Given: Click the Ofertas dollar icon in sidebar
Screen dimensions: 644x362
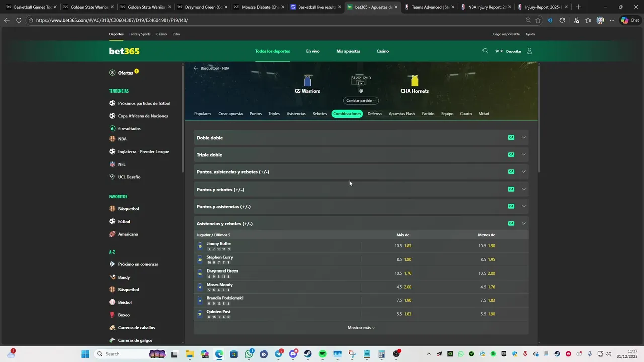Looking at the screenshot, I should click(112, 73).
